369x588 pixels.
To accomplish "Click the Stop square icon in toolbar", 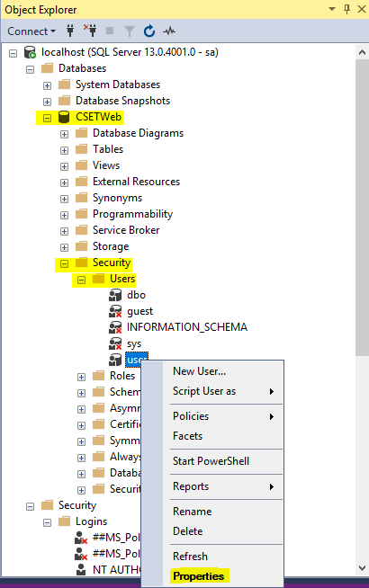I will pos(110,31).
